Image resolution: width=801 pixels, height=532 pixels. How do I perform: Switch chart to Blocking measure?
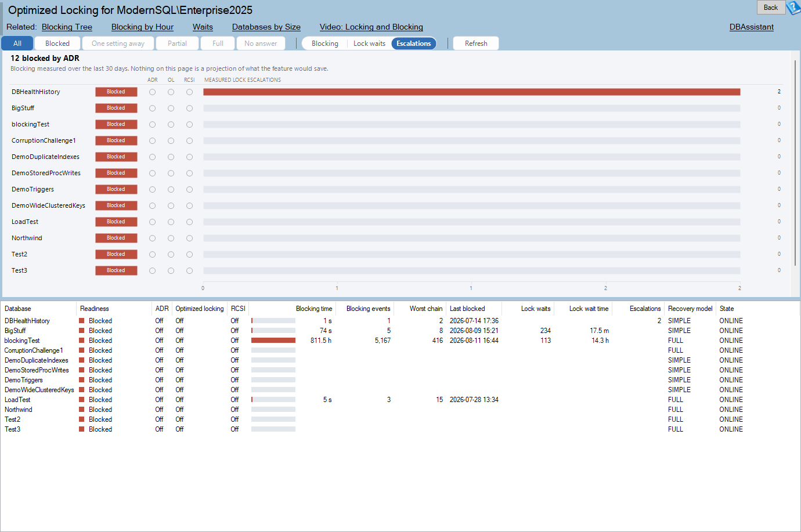point(325,44)
